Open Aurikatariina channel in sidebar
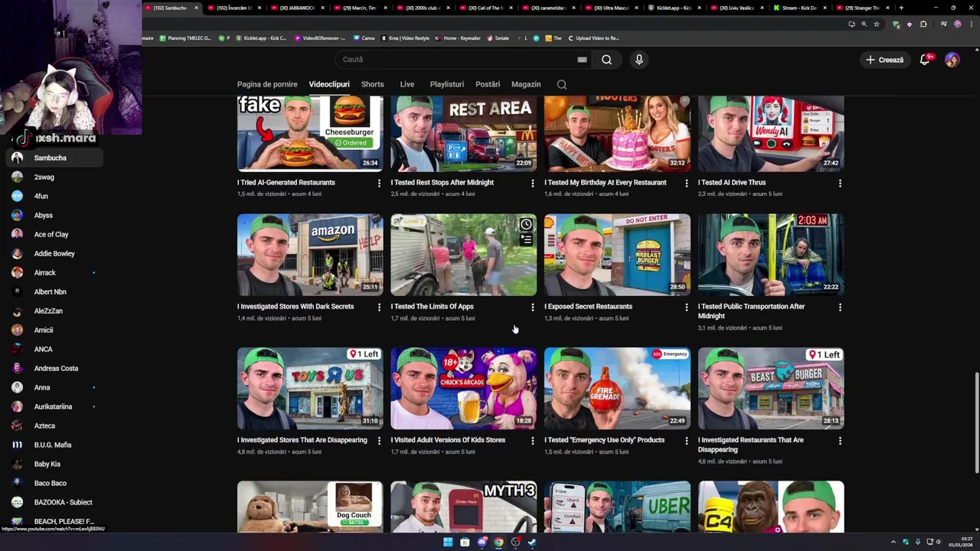The image size is (980, 551). pyautogui.click(x=54, y=406)
